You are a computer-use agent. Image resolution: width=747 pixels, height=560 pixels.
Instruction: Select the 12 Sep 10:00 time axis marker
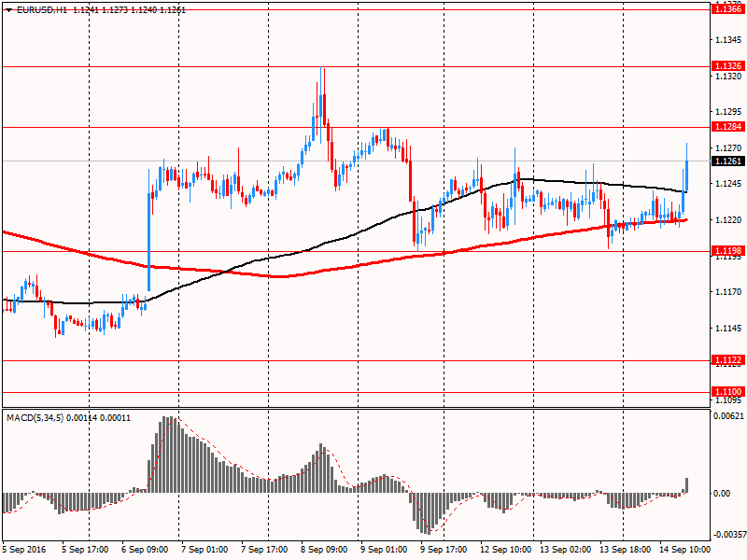(x=509, y=550)
